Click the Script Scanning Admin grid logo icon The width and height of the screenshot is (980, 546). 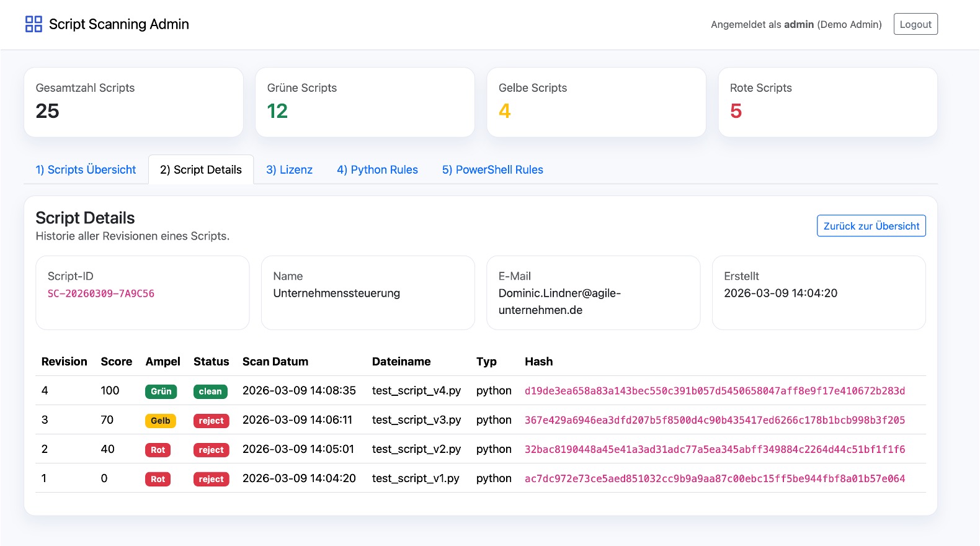click(33, 24)
